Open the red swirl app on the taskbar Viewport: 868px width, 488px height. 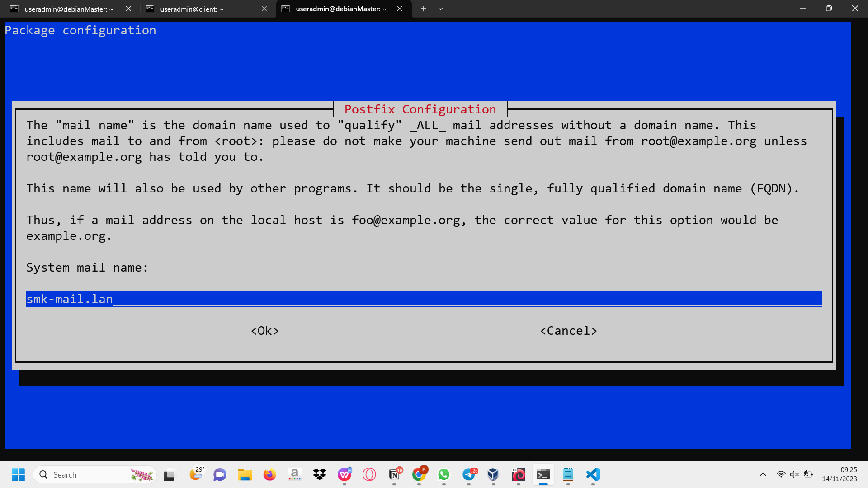[x=519, y=474]
